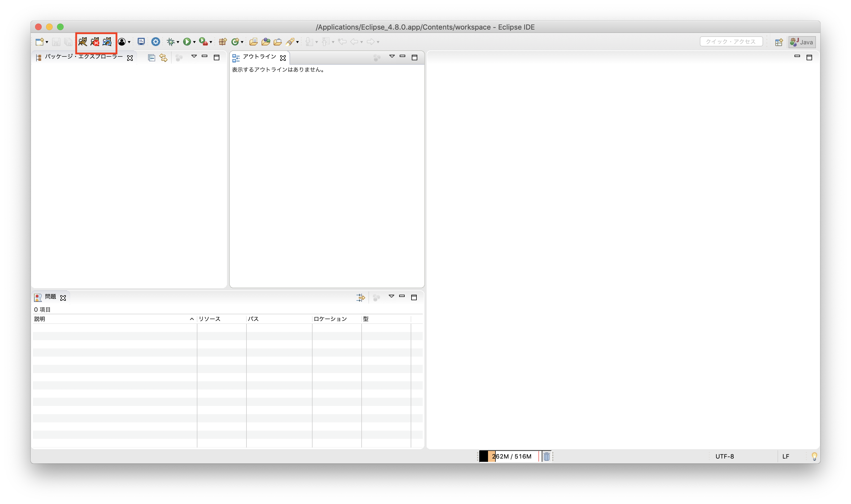Click Run External Tools icon

203,41
